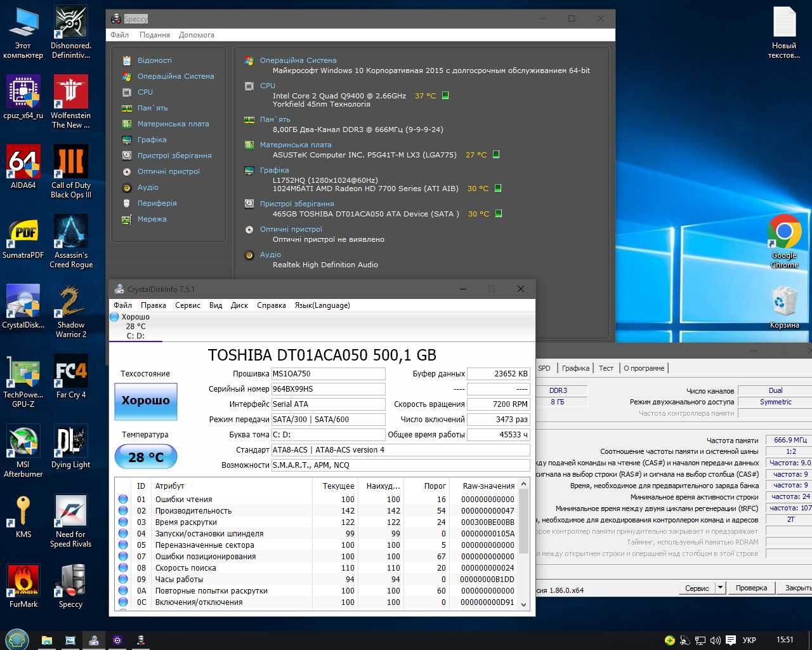The height and width of the screenshot is (650, 812).
Task: Open Google Chrome desktop shortcut
Action: tap(785, 241)
